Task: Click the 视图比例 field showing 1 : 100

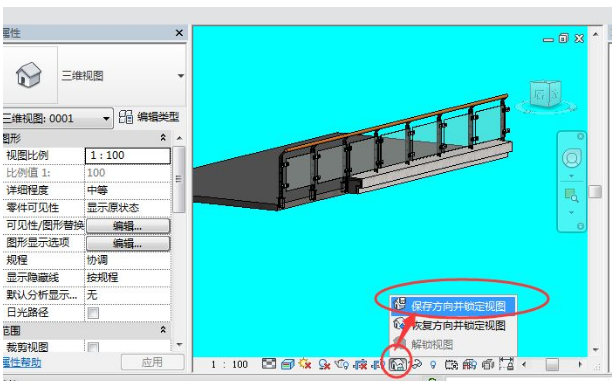Action: click(x=128, y=155)
